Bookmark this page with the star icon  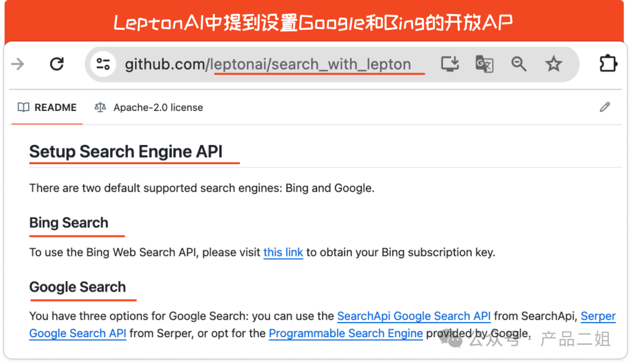pos(553,64)
